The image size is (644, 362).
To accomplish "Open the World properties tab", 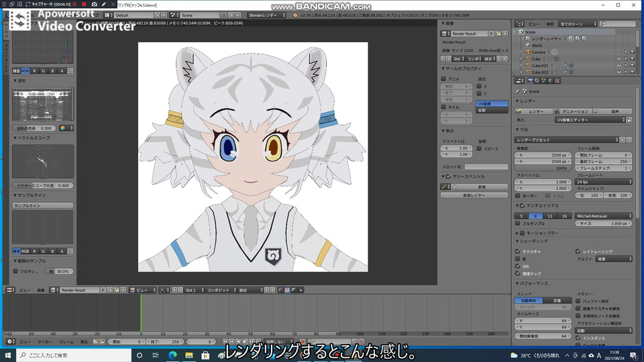I will point(550,81).
